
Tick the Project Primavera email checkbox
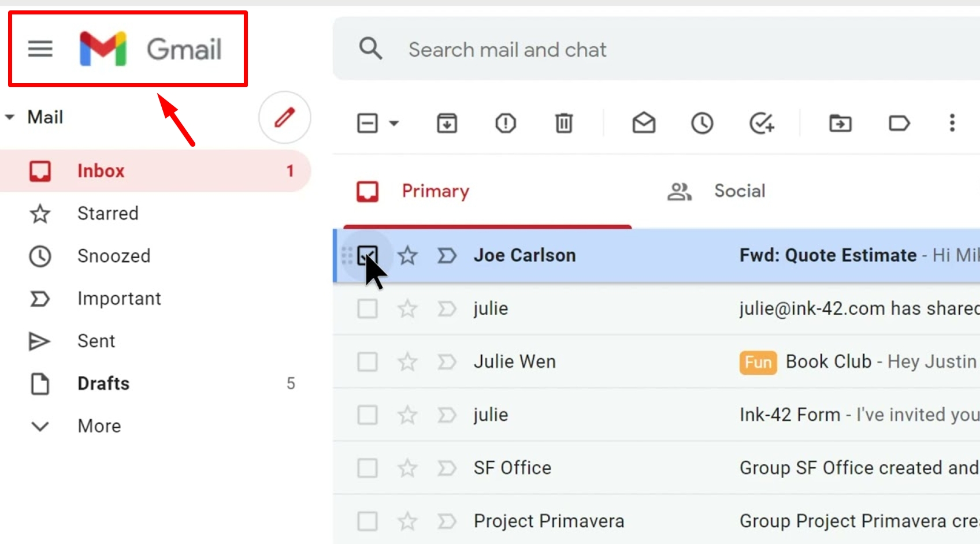tap(367, 521)
